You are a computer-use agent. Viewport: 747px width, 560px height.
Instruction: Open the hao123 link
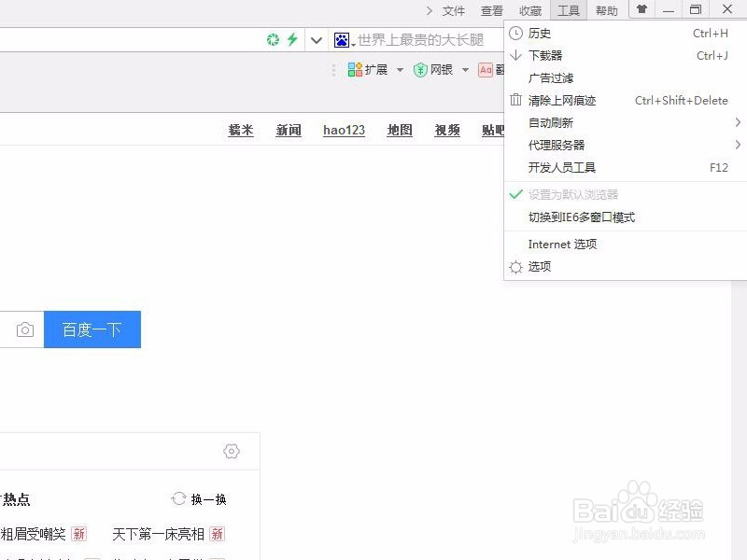click(x=343, y=130)
